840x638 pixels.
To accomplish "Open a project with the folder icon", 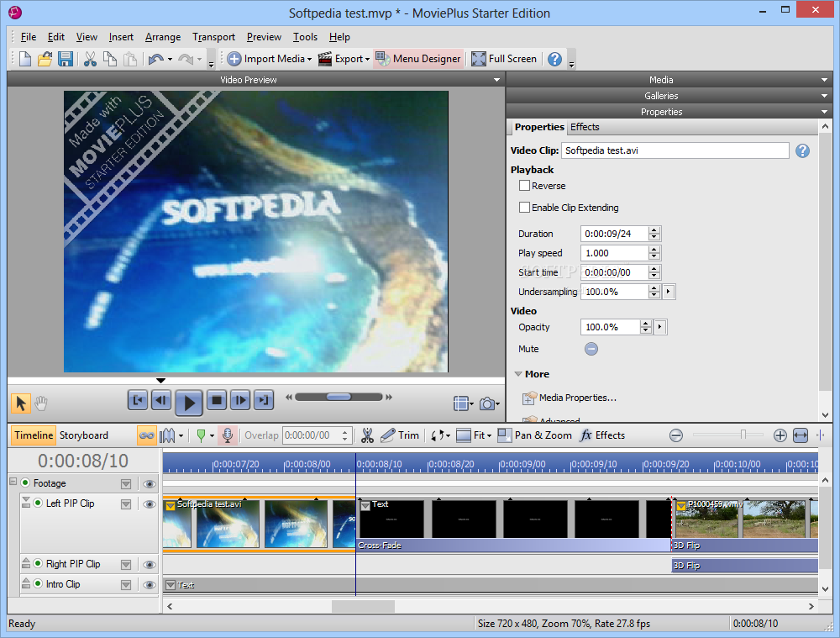I will pos(45,59).
